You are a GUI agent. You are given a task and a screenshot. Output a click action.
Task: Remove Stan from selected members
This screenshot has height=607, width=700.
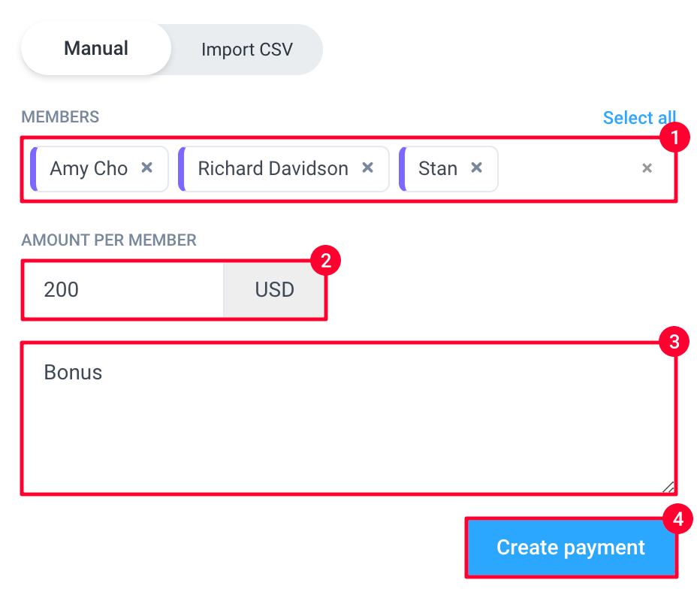(477, 168)
